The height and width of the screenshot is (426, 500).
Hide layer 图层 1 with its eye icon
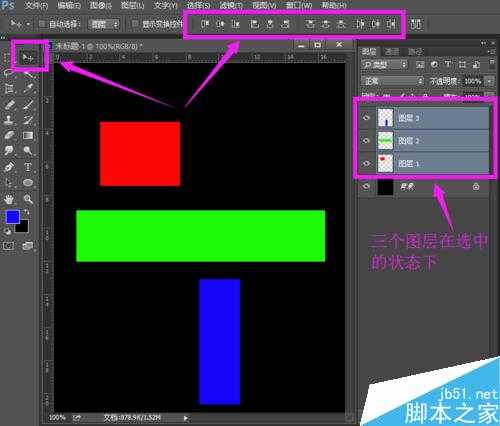[x=366, y=163]
